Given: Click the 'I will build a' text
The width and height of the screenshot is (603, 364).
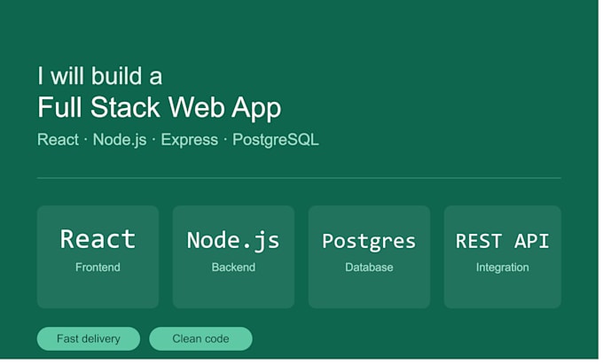Looking at the screenshot, I should (x=100, y=75).
